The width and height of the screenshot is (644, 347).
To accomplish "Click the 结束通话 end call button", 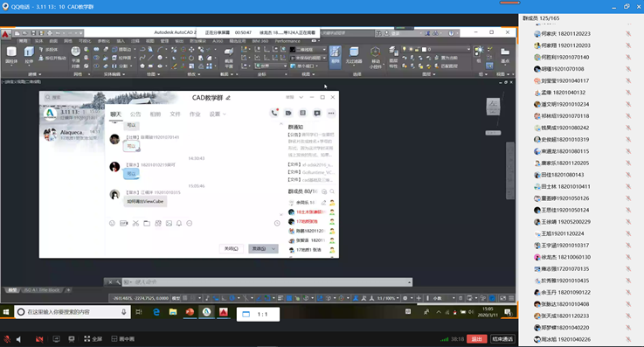I will click(502, 339).
